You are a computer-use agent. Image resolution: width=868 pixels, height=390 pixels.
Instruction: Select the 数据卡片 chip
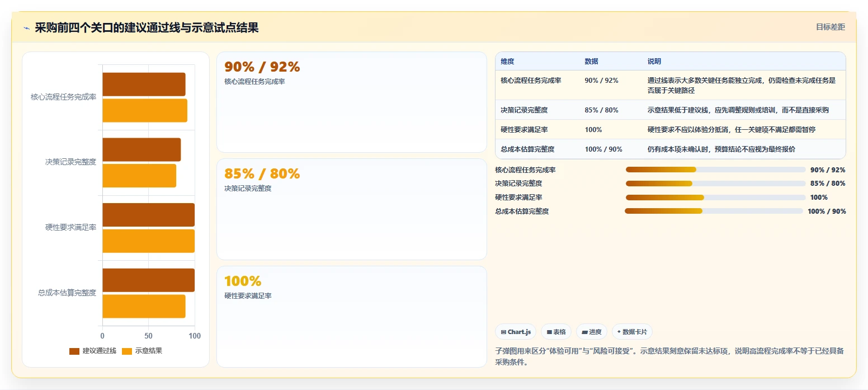pos(632,332)
